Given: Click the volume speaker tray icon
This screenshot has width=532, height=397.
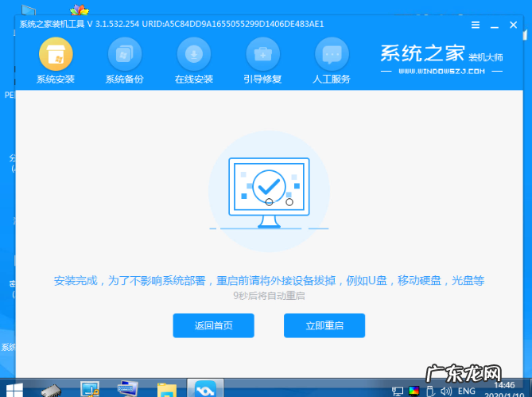Looking at the screenshot, I should [x=446, y=391].
